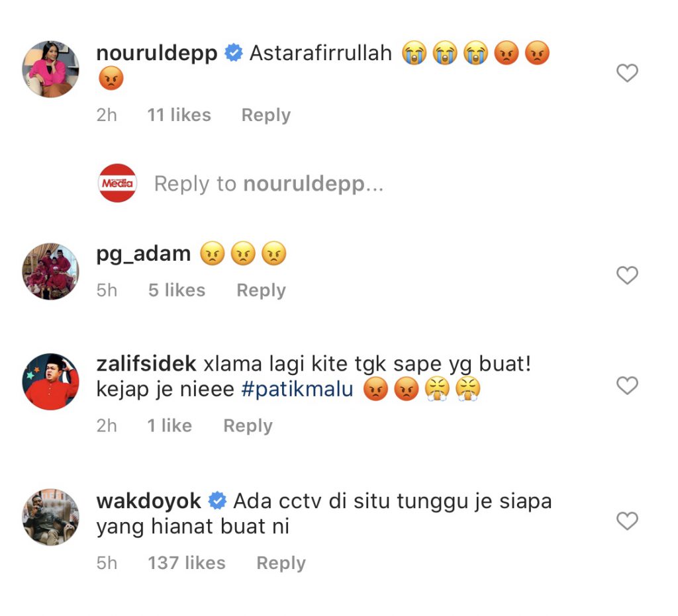Tap the heart beside pg_adam's comment
The height and width of the screenshot is (616, 678).
coord(627,275)
